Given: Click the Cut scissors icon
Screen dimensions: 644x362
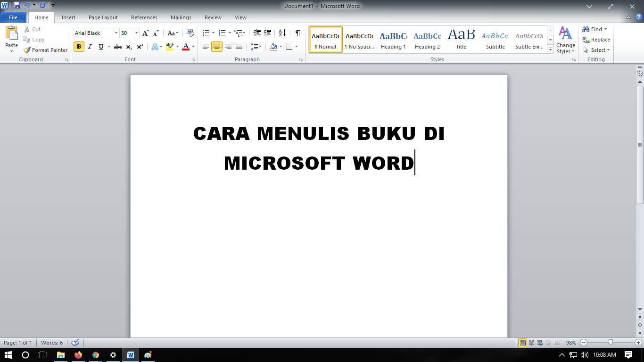Looking at the screenshot, I should pyautogui.click(x=27, y=29).
